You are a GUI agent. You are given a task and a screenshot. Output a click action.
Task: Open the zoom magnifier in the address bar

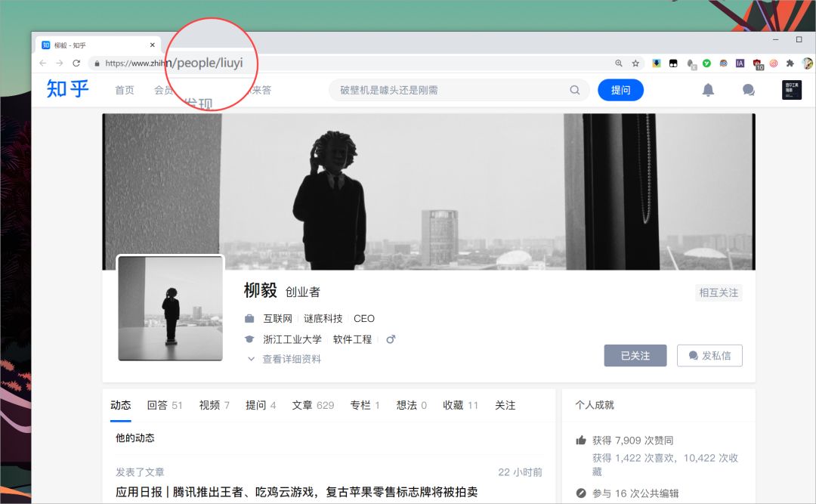click(619, 63)
